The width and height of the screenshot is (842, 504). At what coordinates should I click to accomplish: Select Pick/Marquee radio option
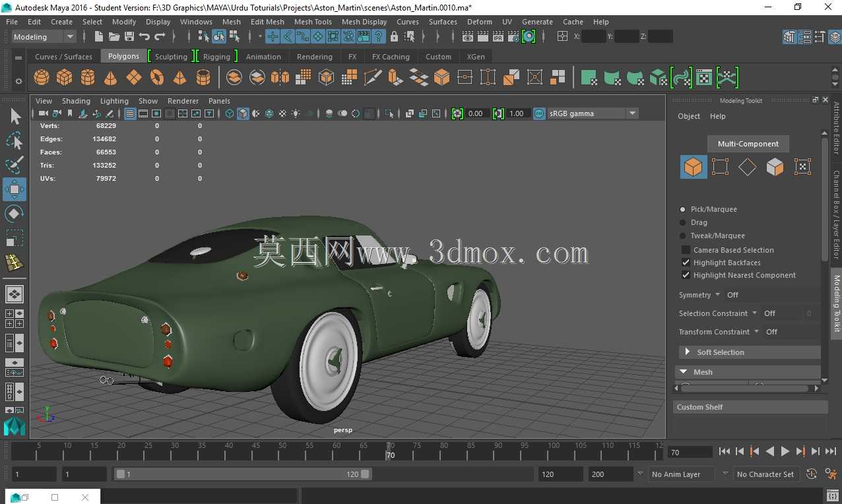(x=683, y=209)
